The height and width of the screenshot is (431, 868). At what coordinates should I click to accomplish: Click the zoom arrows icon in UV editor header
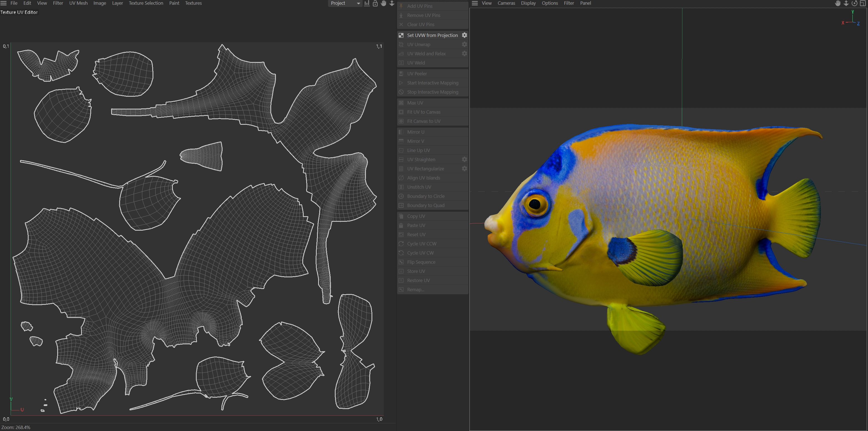point(392,3)
